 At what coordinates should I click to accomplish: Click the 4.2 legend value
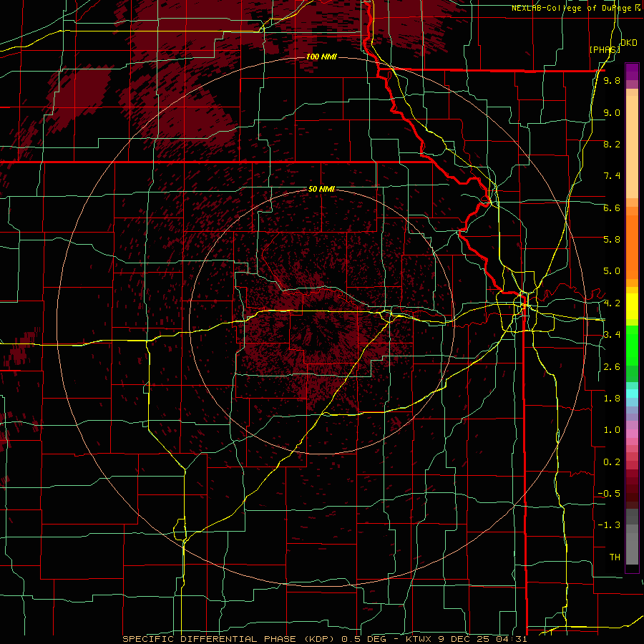tap(612, 303)
